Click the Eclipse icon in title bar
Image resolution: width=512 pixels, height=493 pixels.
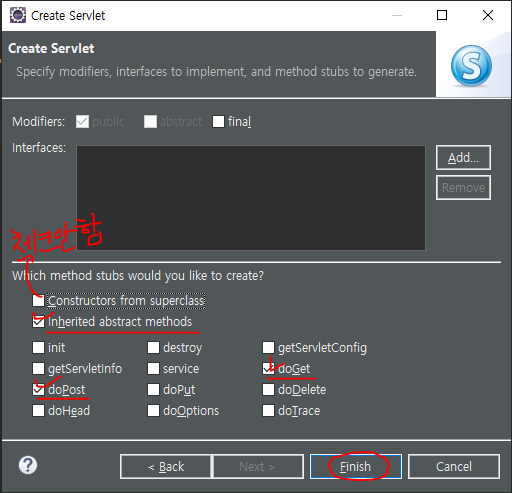(x=18, y=15)
